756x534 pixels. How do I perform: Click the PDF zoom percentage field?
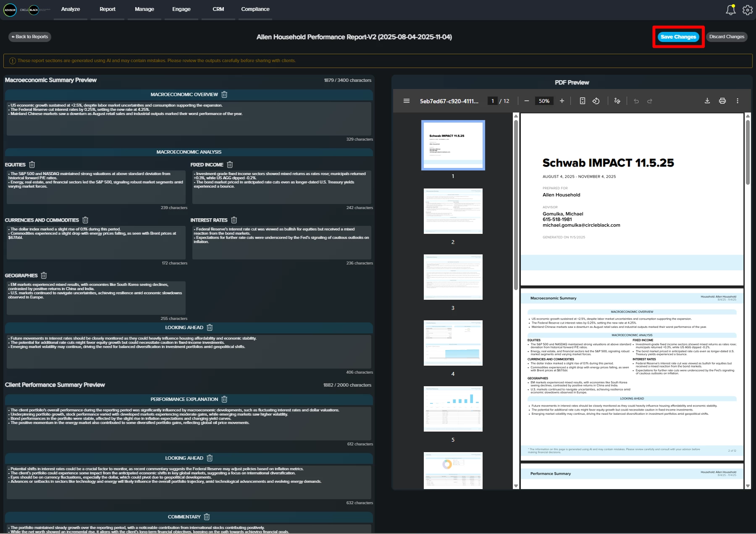(544, 101)
